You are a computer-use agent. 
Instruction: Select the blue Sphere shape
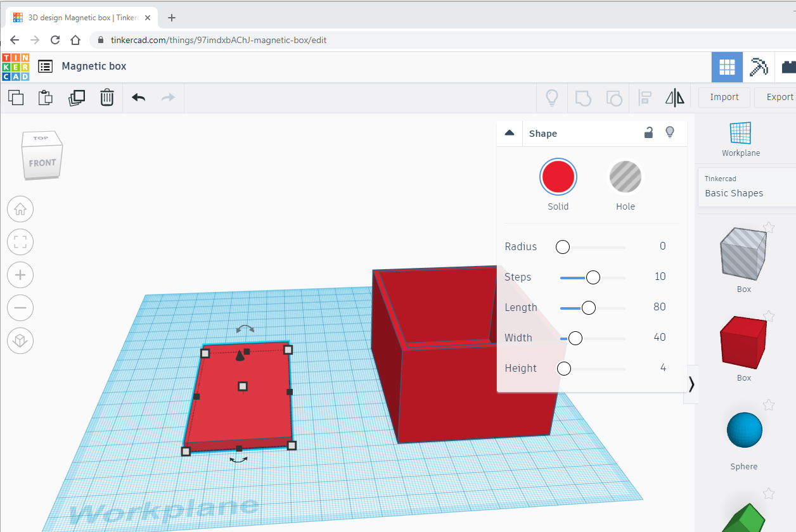click(x=744, y=431)
